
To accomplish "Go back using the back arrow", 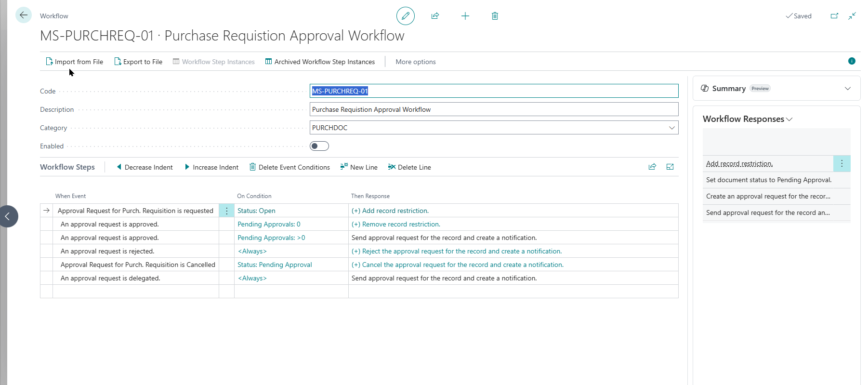I will coord(23,15).
